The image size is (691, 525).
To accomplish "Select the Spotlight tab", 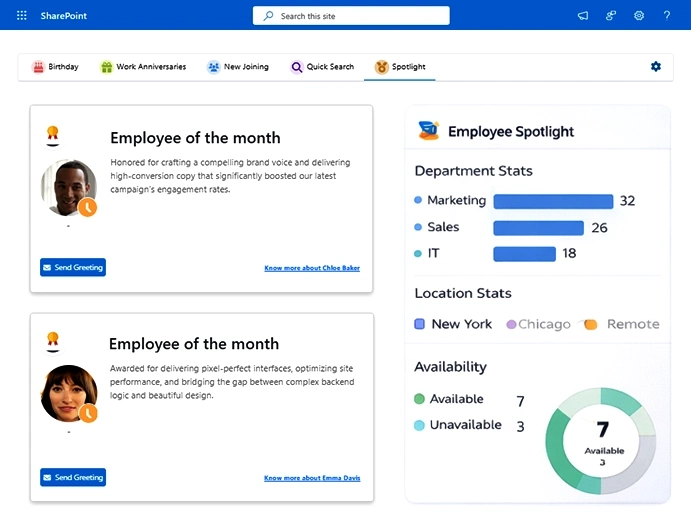I will (x=400, y=67).
